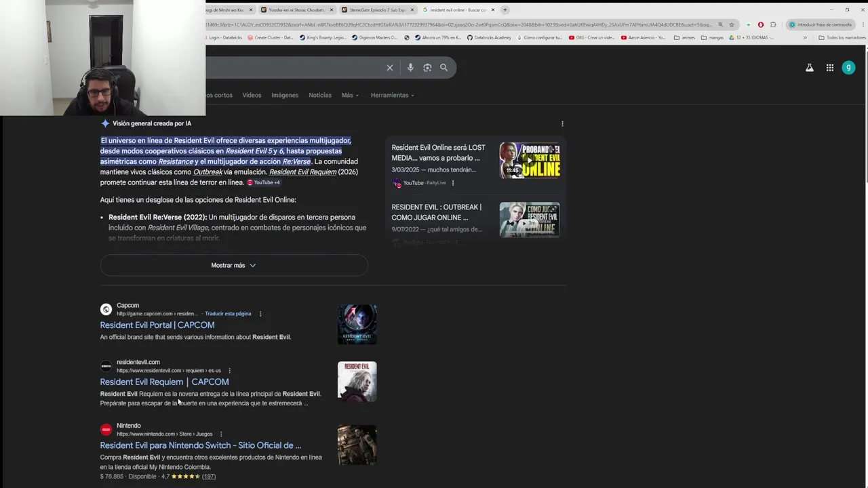Open zoom magnifier icon in address bar

pos(720,25)
